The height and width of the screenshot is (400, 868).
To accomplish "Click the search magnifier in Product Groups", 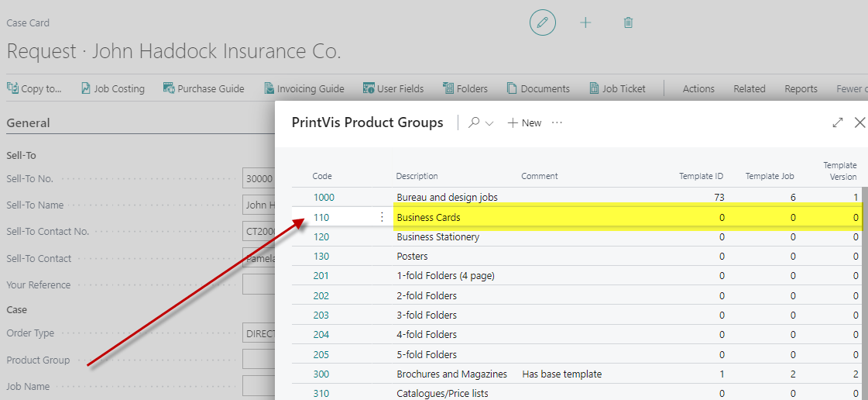I will pos(474,122).
